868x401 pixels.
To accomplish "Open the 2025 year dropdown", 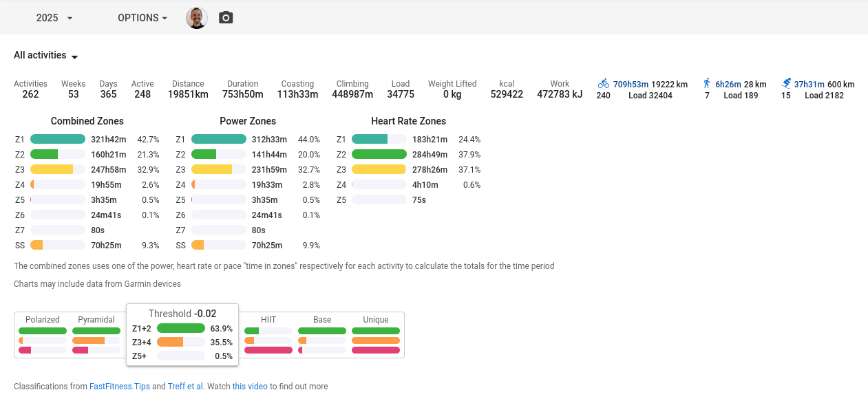I will pyautogui.click(x=54, y=18).
